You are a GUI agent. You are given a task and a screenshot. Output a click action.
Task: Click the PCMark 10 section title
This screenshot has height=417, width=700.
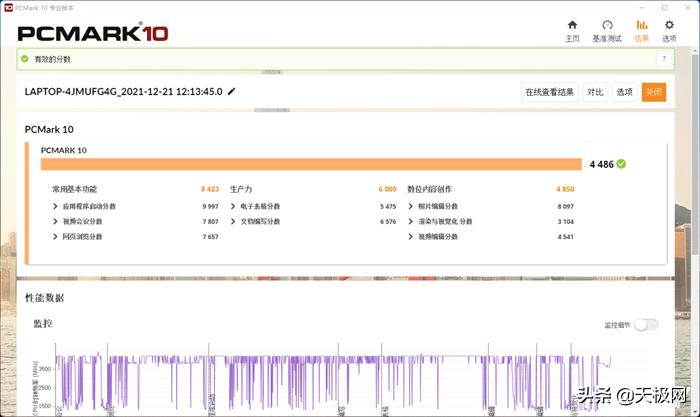point(49,129)
